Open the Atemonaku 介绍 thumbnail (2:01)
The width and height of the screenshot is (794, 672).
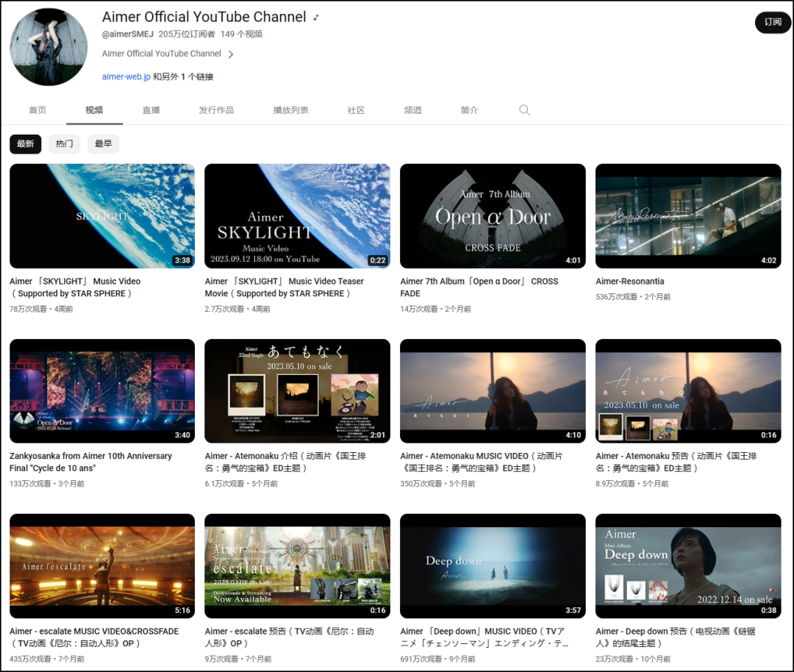pyautogui.click(x=297, y=391)
